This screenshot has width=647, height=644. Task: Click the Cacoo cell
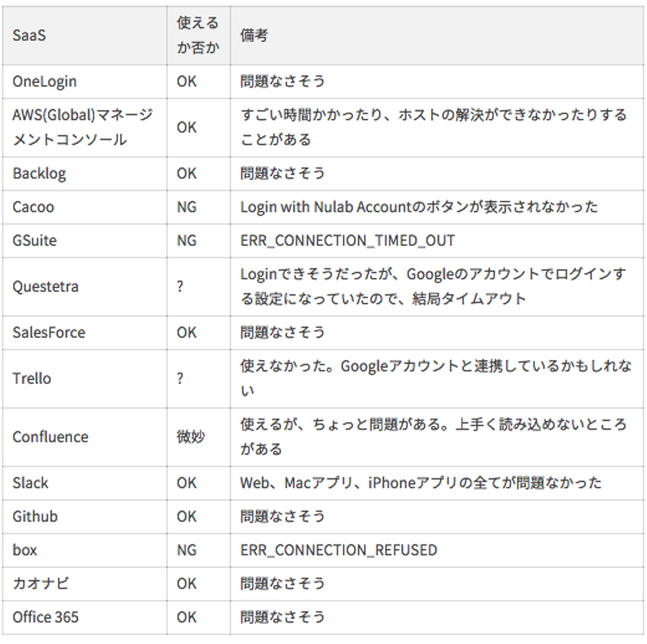tap(33, 207)
